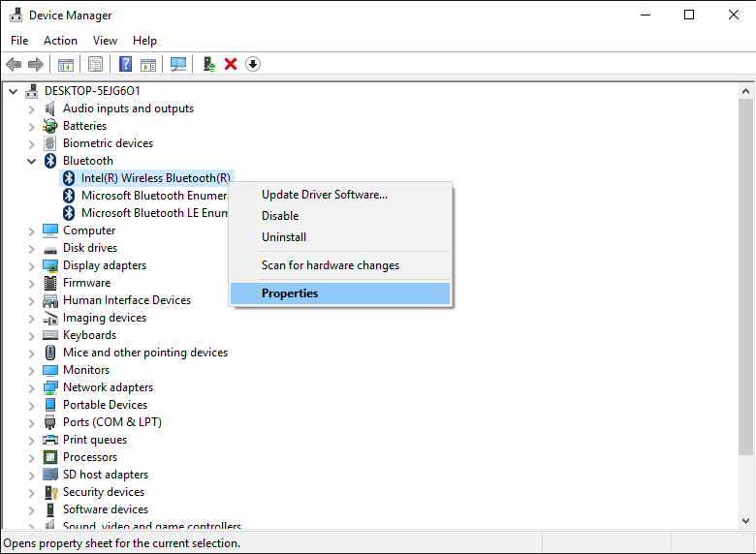The image size is (756, 554).
Task: Expand the Network adapters category
Action: point(32,387)
